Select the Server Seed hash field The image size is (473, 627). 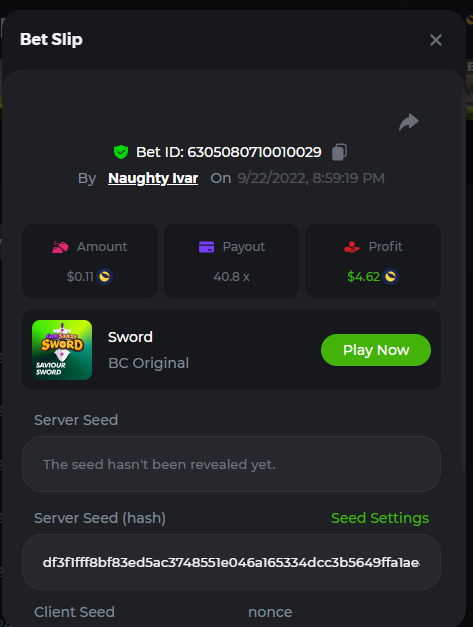point(231,562)
